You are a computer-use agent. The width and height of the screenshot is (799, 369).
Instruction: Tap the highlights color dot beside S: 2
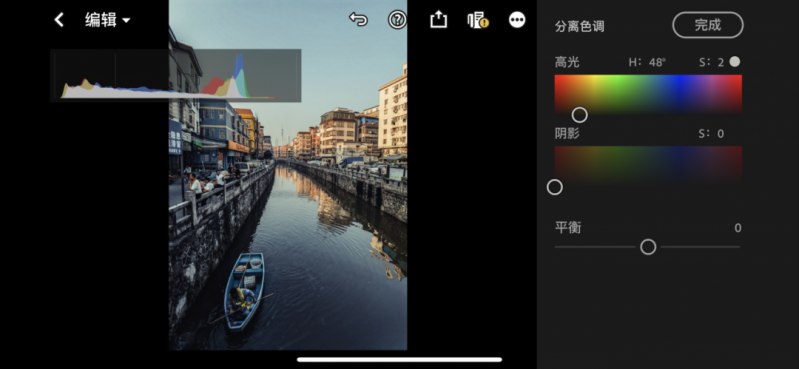[x=734, y=62]
